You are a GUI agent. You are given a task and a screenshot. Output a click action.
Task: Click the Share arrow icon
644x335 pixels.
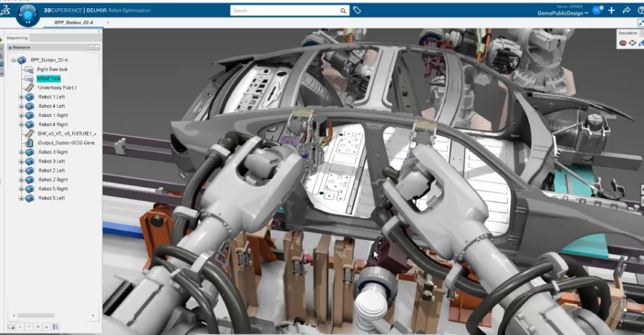[626, 10]
